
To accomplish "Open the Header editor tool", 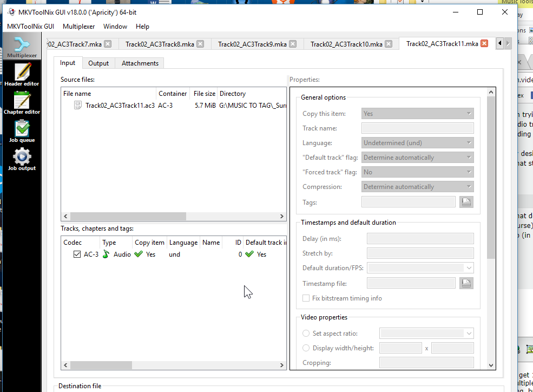I will point(22,74).
